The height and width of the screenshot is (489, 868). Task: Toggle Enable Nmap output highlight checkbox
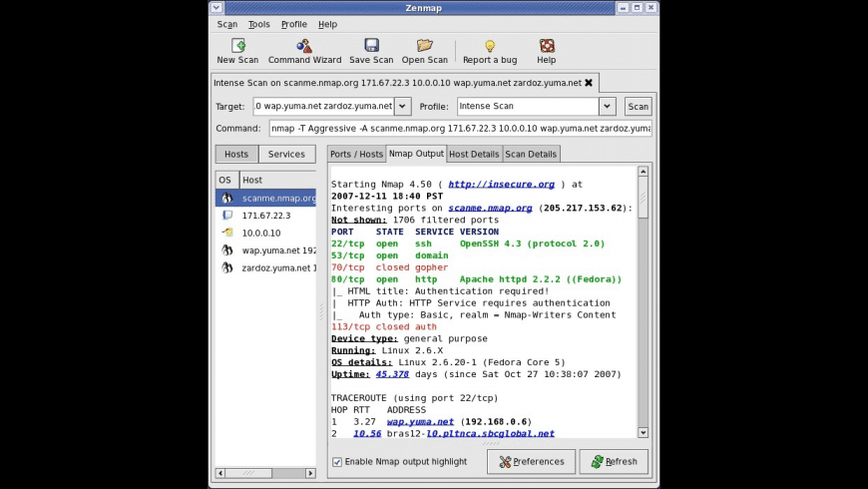[336, 461]
